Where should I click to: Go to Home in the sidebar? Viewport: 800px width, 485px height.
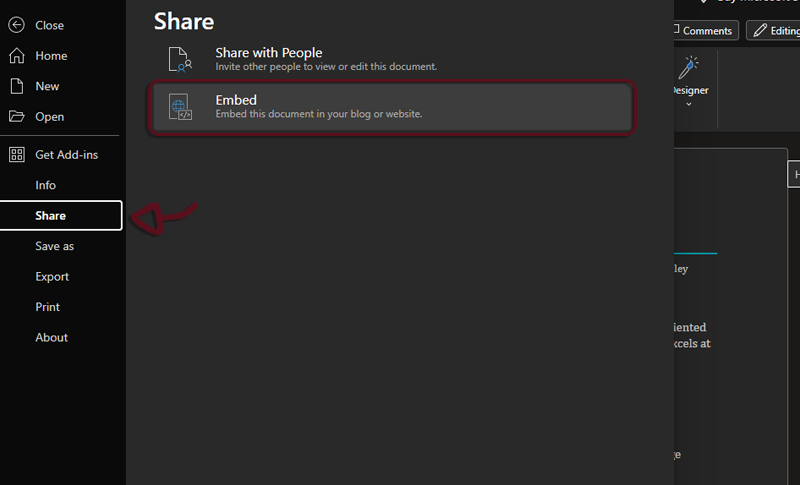point(51,56)
